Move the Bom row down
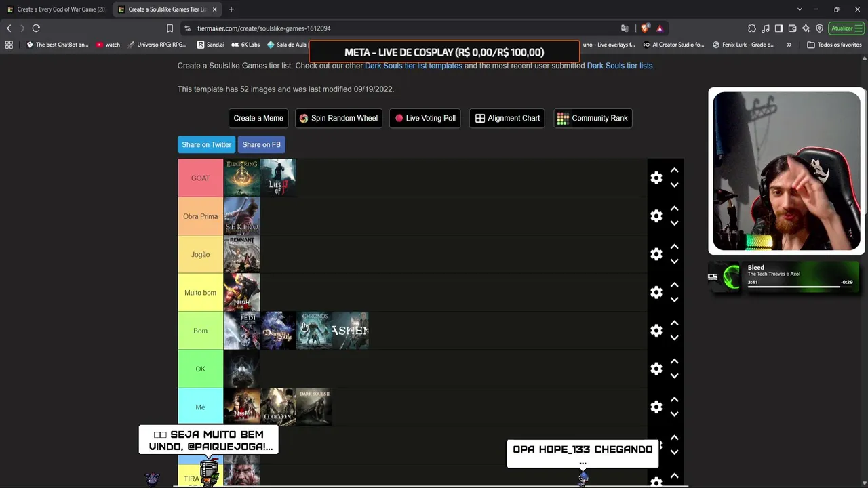 674,338
